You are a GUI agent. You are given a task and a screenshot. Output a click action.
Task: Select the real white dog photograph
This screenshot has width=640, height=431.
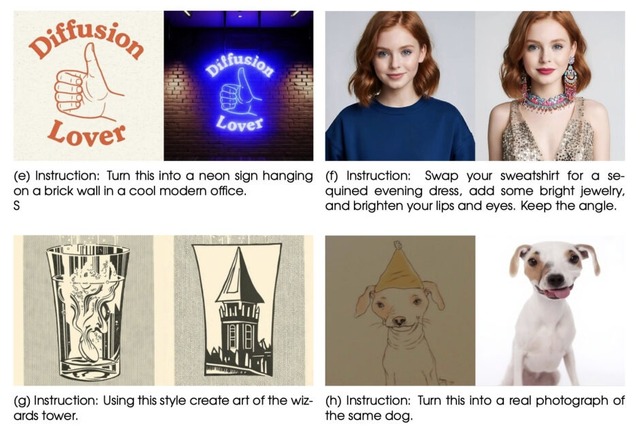[550, 311]
